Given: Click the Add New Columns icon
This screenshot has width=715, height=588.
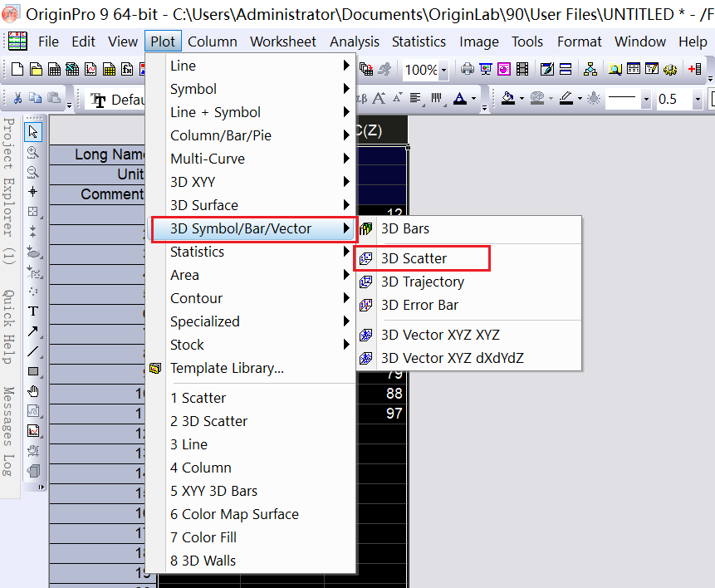Looking at the screenshot, I should click(x=695, y=69).
